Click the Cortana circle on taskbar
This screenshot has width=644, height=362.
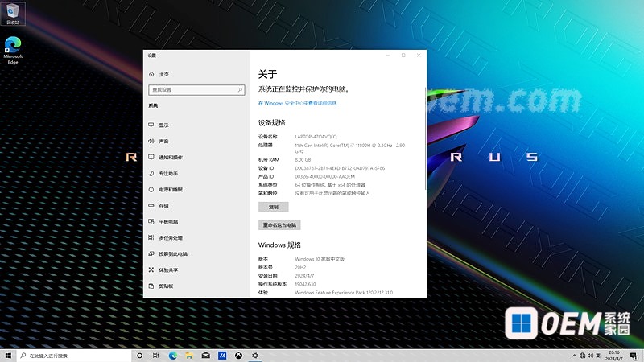(x=139, y=356)
